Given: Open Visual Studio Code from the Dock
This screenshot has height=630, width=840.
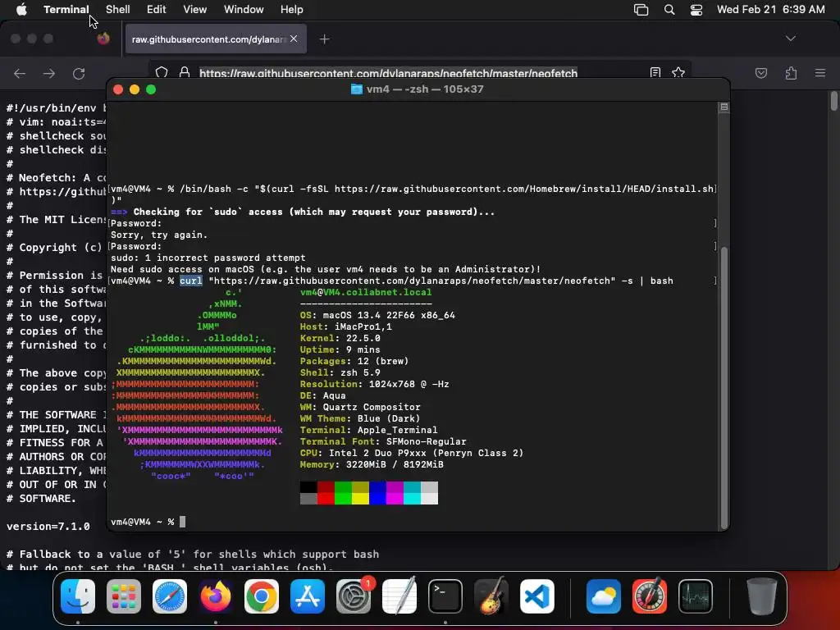Looking at the screenshot, I should point(537,596).
